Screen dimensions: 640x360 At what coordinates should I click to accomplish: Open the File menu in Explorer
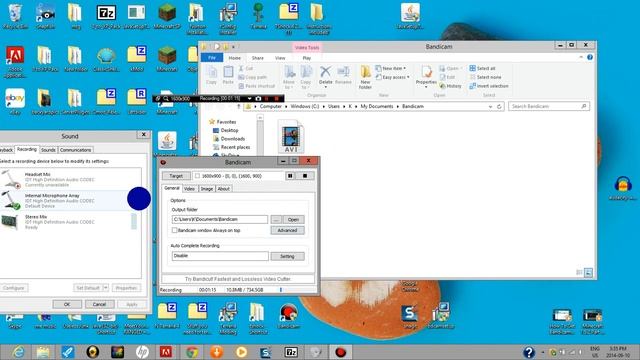click(x=212, y=58)
